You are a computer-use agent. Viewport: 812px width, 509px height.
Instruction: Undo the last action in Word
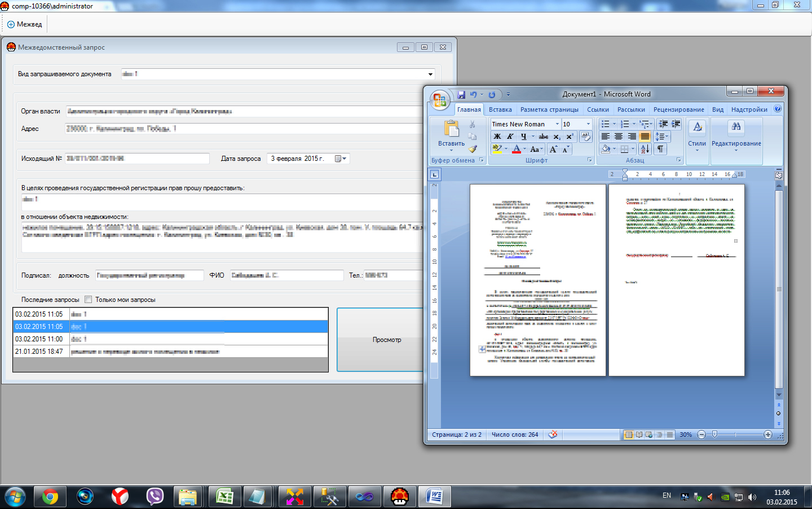click(474, 95)
